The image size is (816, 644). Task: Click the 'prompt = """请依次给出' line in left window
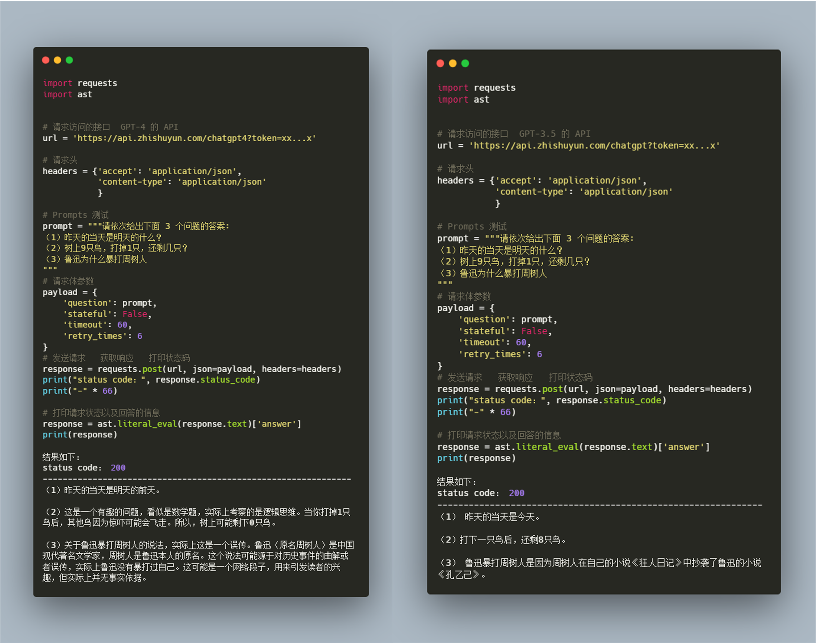[x=136, y=226]
